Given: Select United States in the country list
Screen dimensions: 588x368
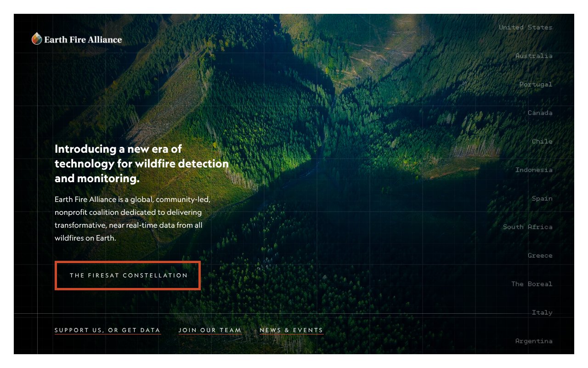Looking at the screenshot, I should [x=526, y=27].
